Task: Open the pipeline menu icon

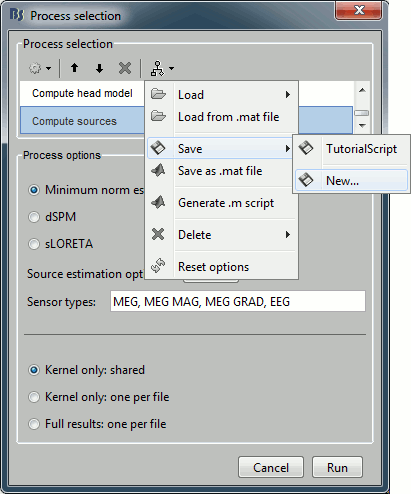Action: pos(157,68)
